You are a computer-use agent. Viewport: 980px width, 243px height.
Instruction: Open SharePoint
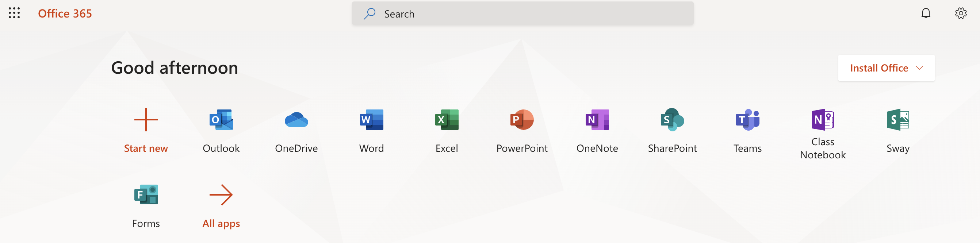click(672, 132)
